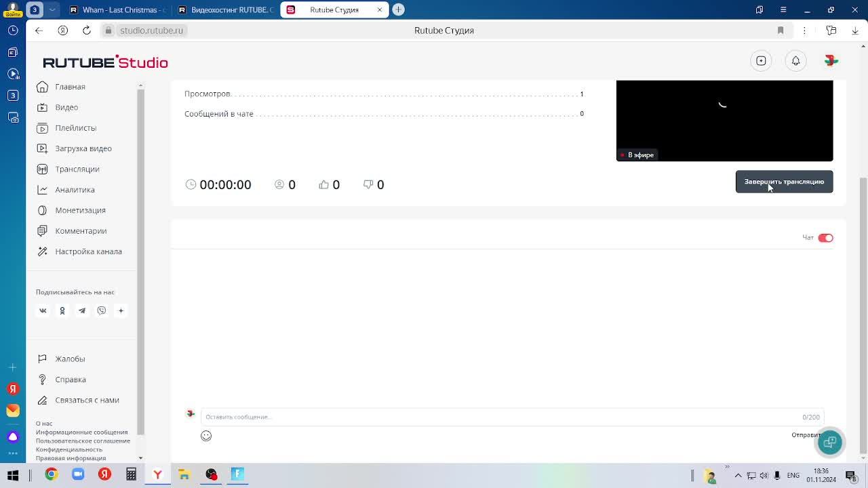The image size is (868, 488).
Task: Open Монетизация page
Action: (80, 210)
